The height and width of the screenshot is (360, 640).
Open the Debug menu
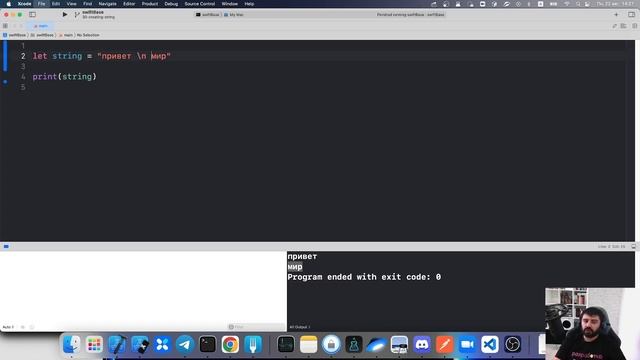[171, 4]
